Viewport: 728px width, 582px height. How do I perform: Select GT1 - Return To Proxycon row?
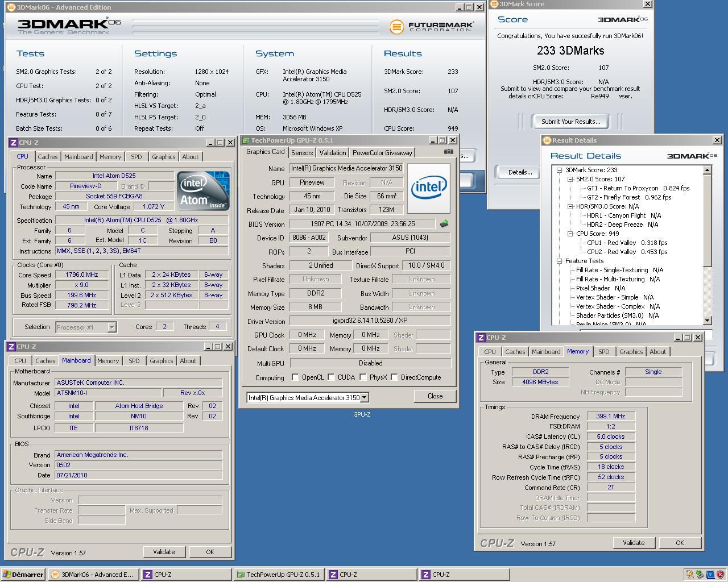tap(638, 188)
